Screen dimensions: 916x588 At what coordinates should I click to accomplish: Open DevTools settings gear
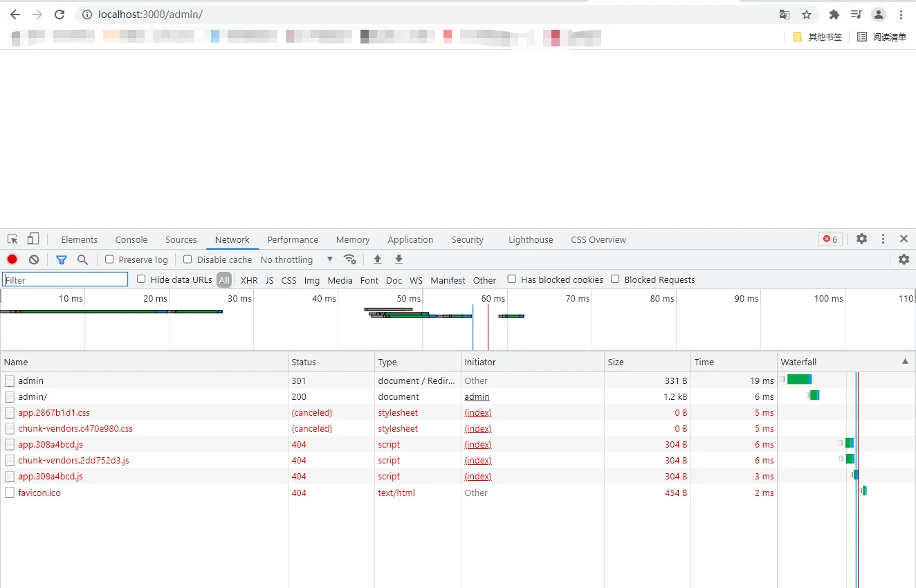click(x=861, y=239)
